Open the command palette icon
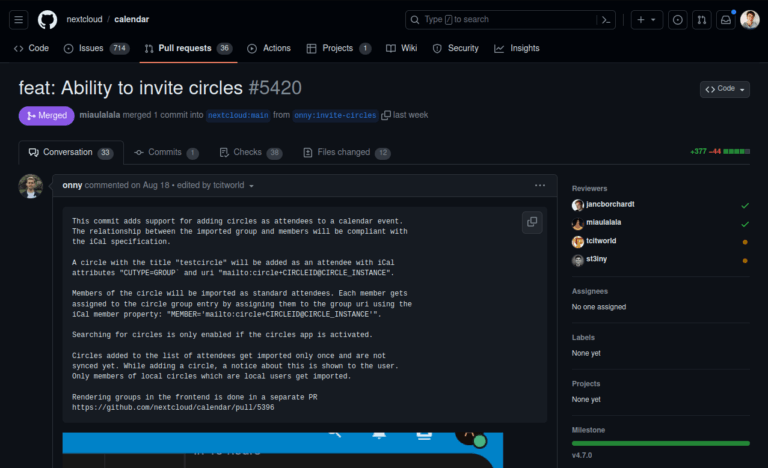The width and height of the screenshot is (768, 468). (x=606, y=20)
